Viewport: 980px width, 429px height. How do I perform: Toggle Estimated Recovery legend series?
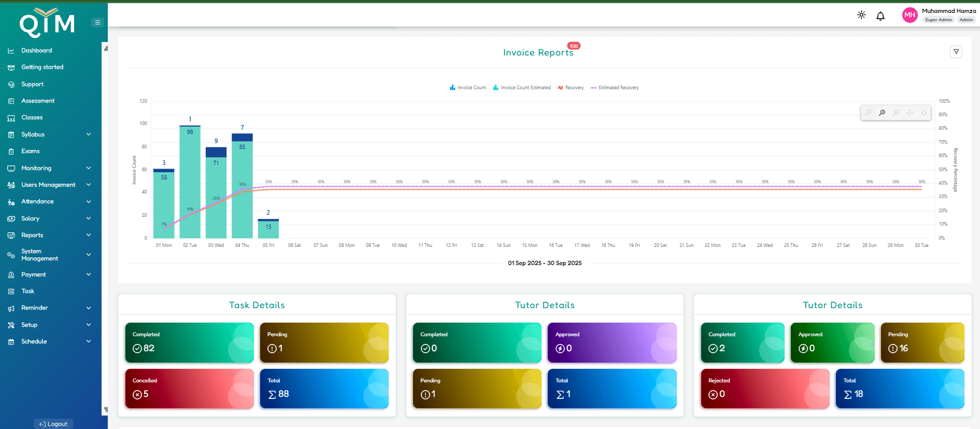click(615, 88)
